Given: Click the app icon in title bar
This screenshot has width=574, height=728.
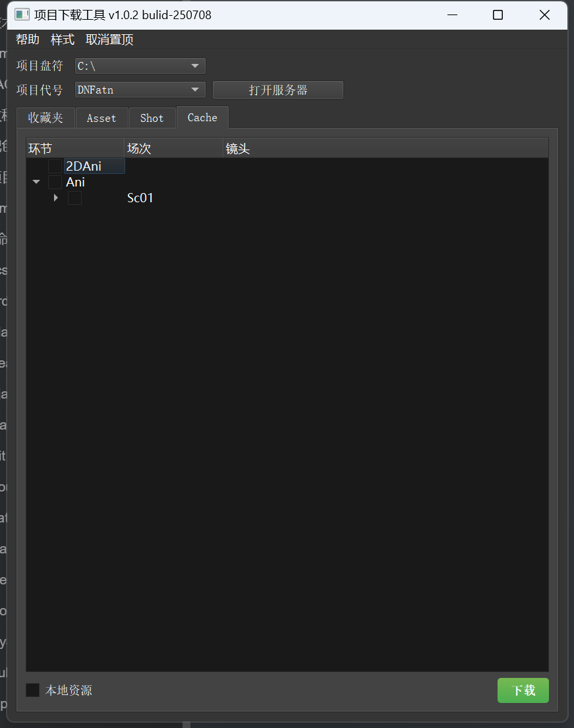Looking at the screenshot, I should (x=22, y=15).
